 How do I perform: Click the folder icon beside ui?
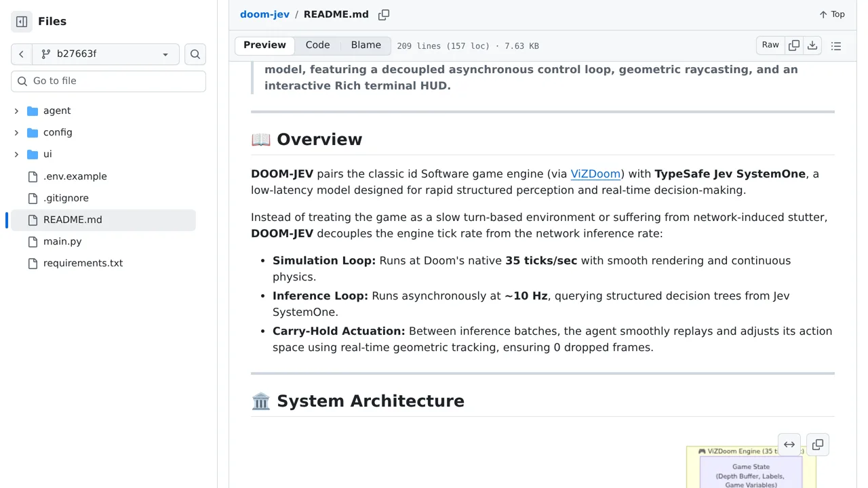tap(33, 155)
